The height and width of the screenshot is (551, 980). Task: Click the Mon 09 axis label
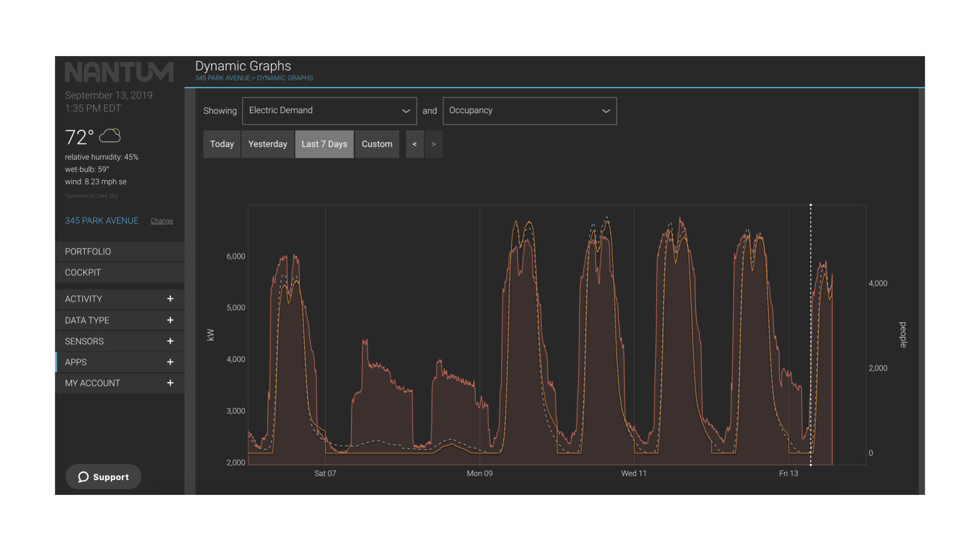[x=479, y=473]
